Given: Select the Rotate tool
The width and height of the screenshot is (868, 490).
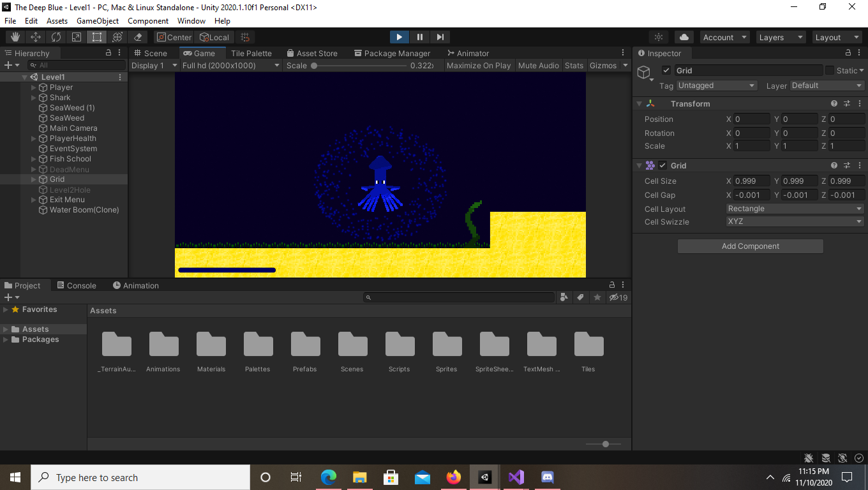Looking at the screenshot, I should click(56, 37).
